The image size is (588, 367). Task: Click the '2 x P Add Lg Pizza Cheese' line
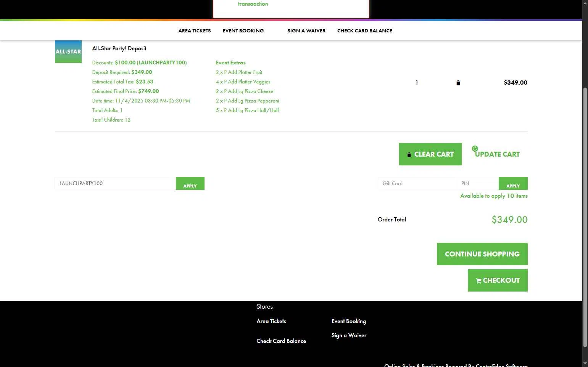pyautogui.click(x=245, y=91)
